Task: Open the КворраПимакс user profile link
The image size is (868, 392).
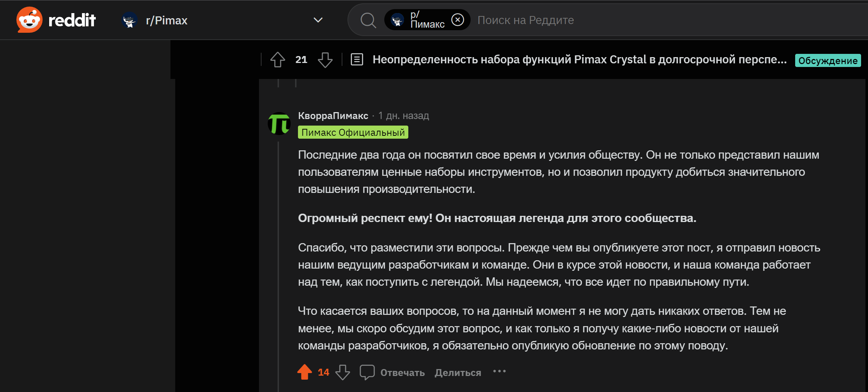Action: [333, 116]
